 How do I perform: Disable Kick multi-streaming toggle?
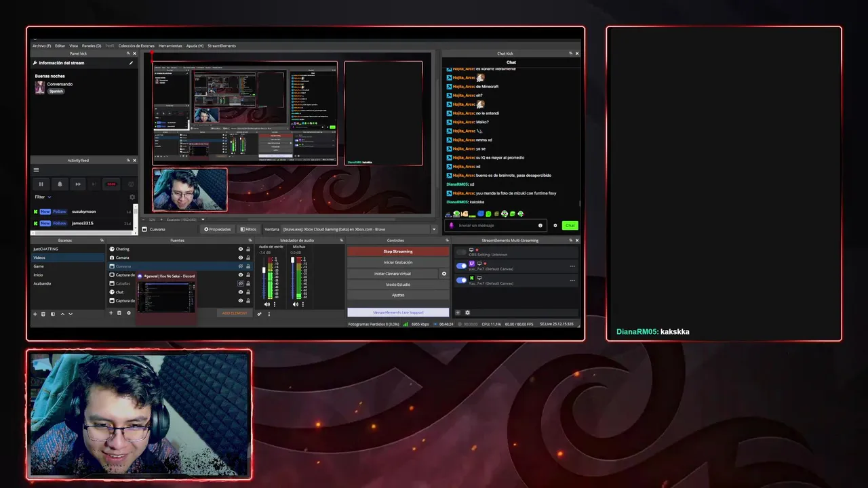click(x=462, y=280)
